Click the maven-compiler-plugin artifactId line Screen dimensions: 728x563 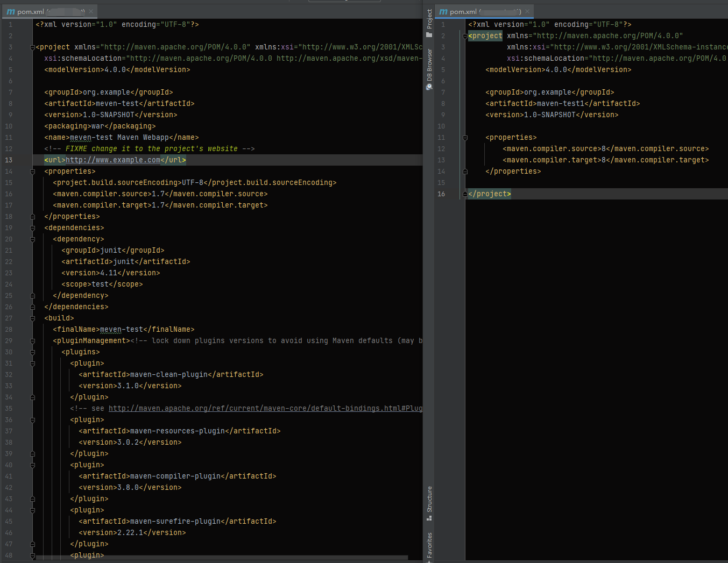[x=178, y=476]
